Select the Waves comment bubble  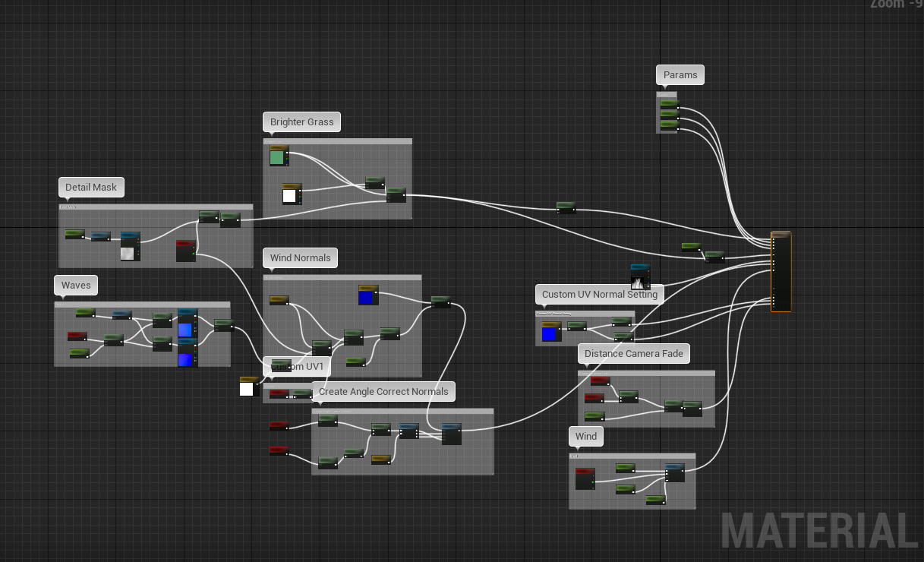point(76,285)
